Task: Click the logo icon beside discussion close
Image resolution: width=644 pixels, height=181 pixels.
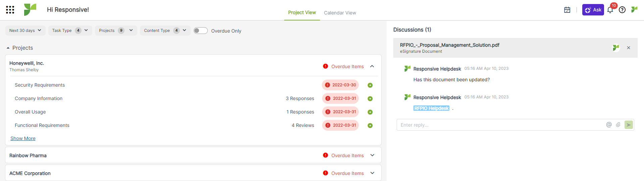Action: point(616,48)
